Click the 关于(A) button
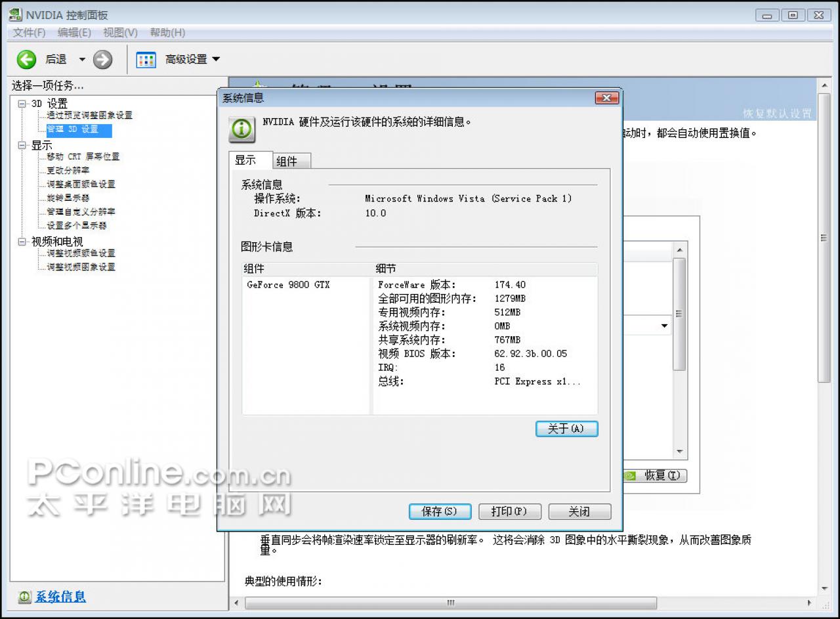This screenshot has width=840, height=619. point(566,429)
